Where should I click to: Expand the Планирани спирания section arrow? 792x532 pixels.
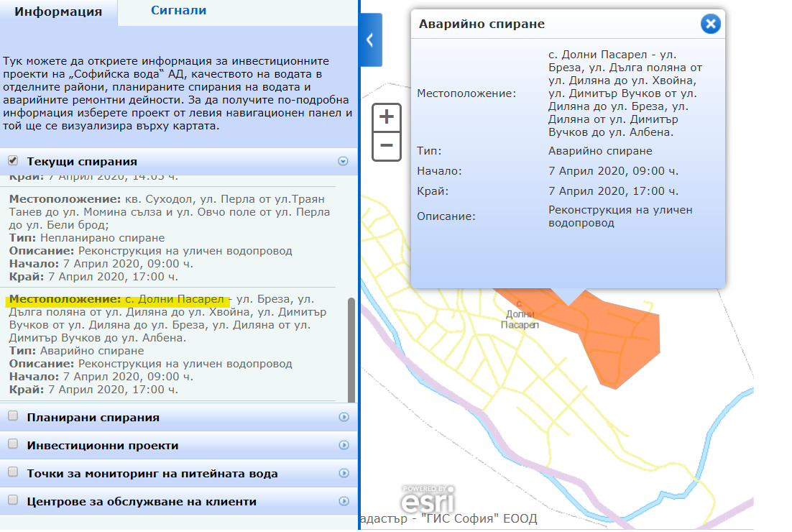[344, 417]
